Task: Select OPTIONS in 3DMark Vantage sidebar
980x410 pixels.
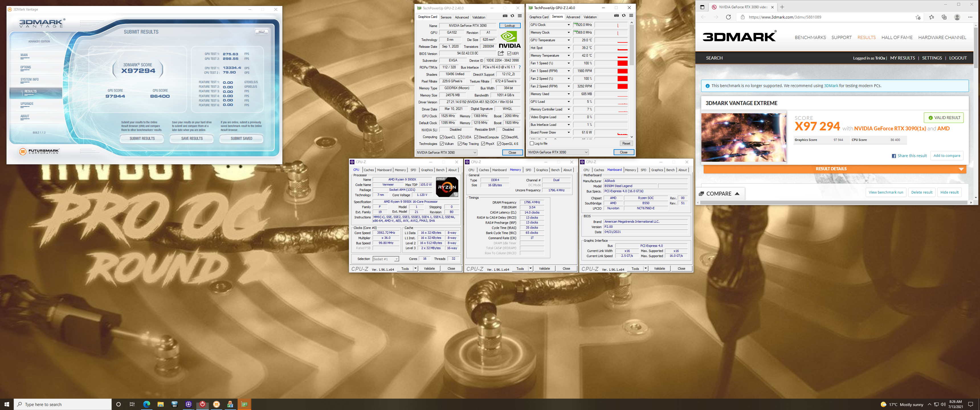Action: (x=25, y=67)
